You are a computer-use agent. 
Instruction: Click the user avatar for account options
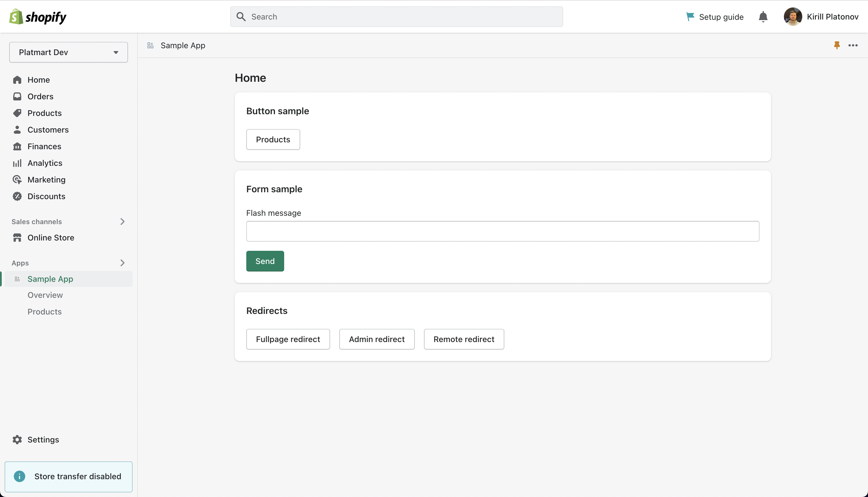point(793,17)
